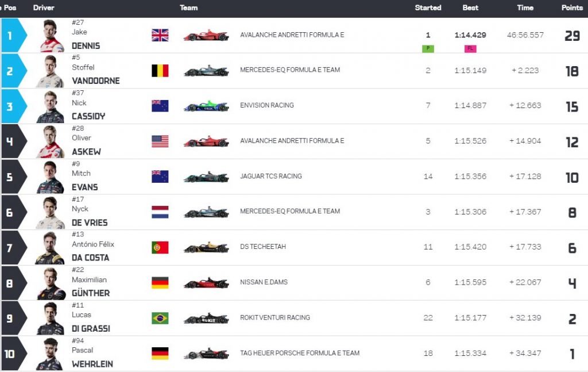Click the New Zealand flag in Evans' row
The height and width of the screenshot is (372, 588).
(160, 177)
